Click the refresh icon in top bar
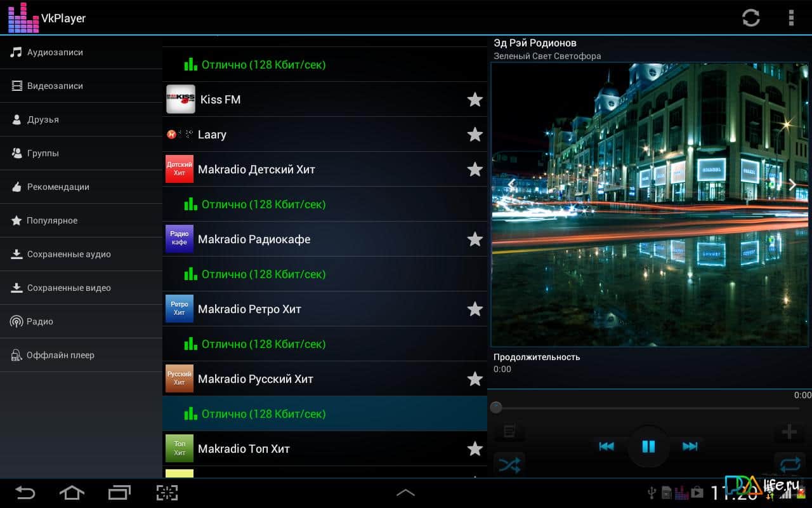 tap(751, 18)
